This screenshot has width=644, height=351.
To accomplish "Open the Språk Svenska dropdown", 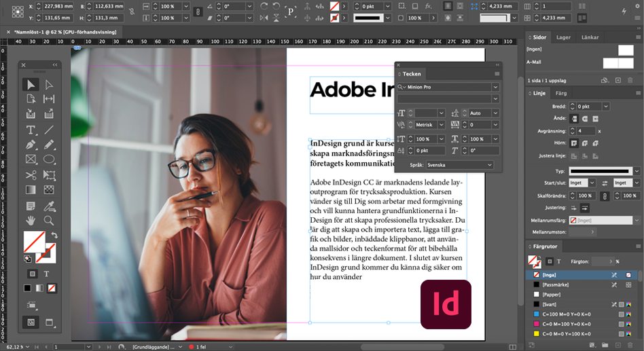I will (x=460, y=165).
